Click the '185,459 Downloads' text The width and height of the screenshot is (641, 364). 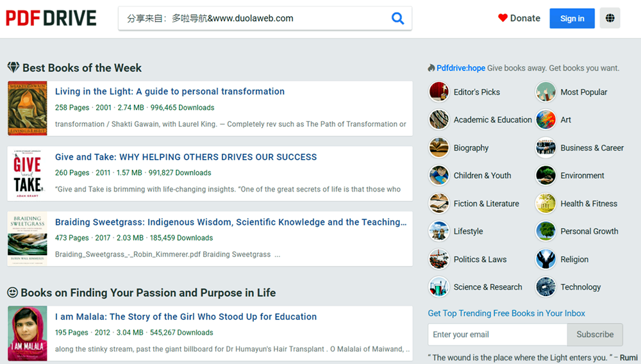pyautogui.click(x=181, y=238)
